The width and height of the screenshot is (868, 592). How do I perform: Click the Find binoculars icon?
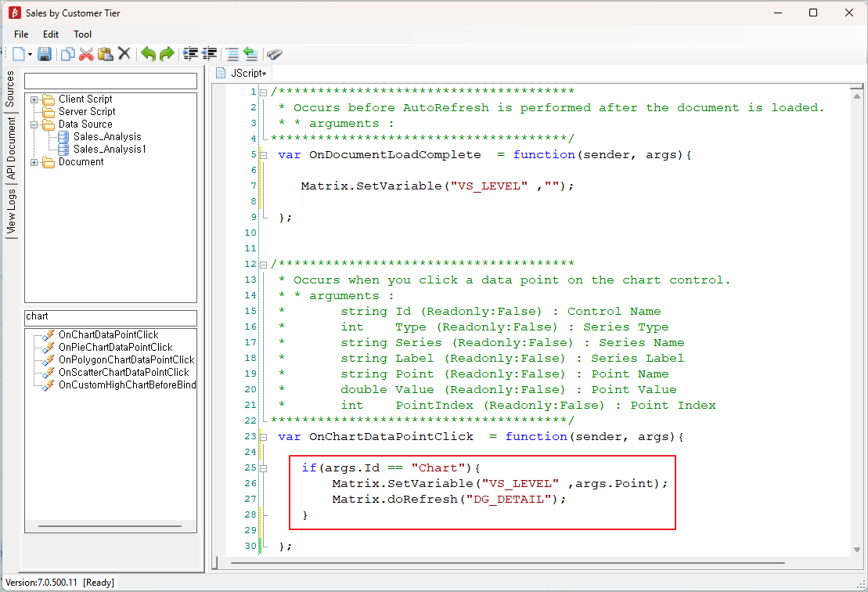click(274, 54)
